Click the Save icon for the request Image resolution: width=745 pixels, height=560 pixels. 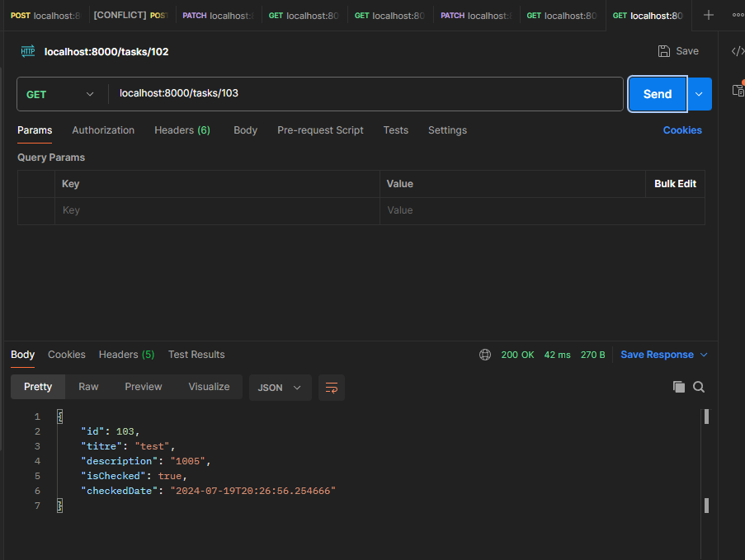coord(664,51)
